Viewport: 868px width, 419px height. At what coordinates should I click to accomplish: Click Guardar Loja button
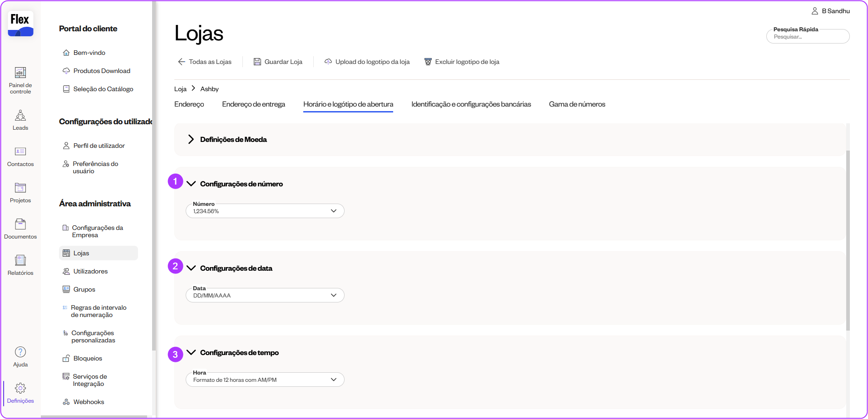tap(278, 62)
